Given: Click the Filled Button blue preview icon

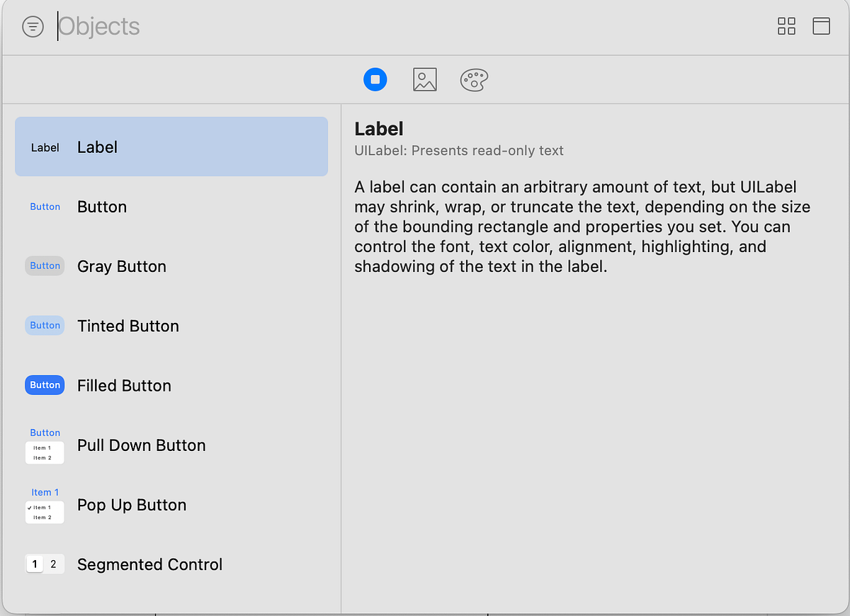Looking at the screenshot, I should (x=45, y=385).
